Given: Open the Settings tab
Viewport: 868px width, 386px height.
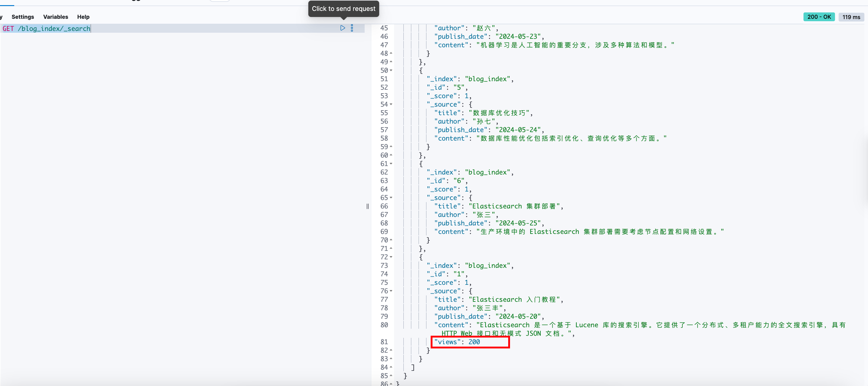Looking at the screenshot, I should 23,17.
